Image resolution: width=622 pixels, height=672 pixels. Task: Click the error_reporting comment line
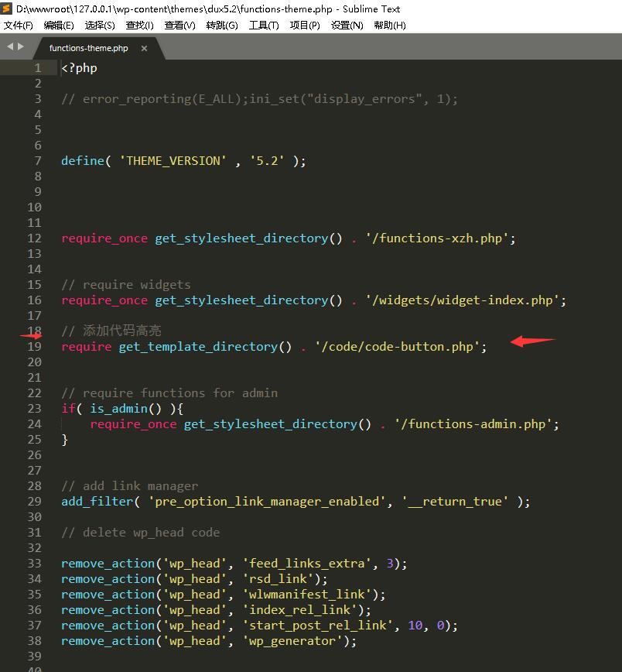[x=260, y=99]
